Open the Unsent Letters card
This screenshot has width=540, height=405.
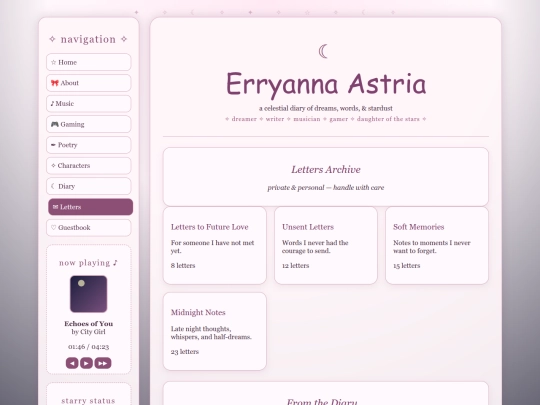(x=326, y=246)
